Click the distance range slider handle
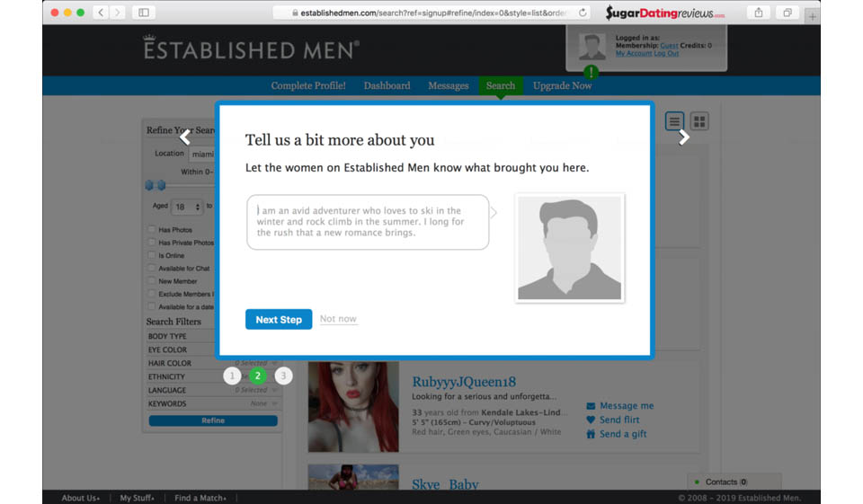The width and height of the screenshot is (863, 504). [149, 185]
